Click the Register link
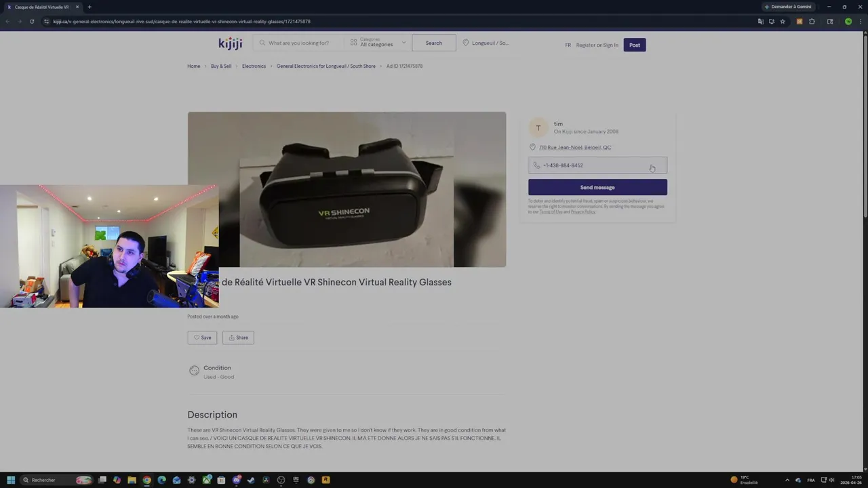The height and width of the screenshot is (488, 868). [586, 45]
